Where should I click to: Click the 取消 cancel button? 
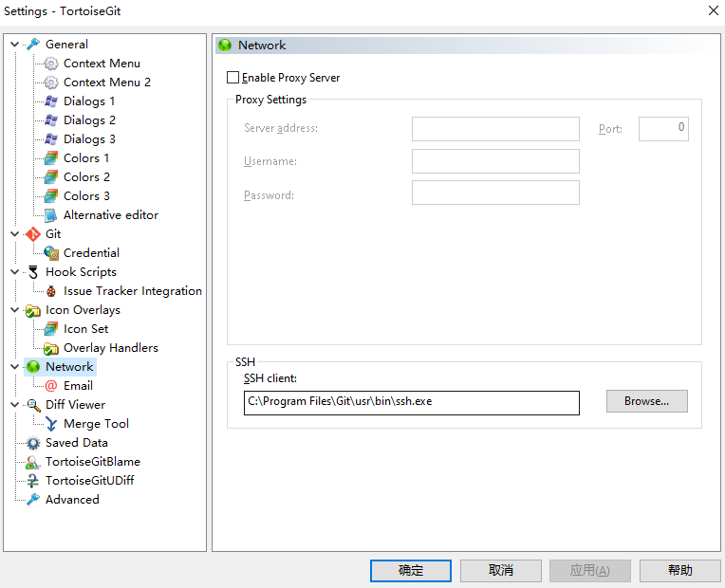[x=501, y=571]
